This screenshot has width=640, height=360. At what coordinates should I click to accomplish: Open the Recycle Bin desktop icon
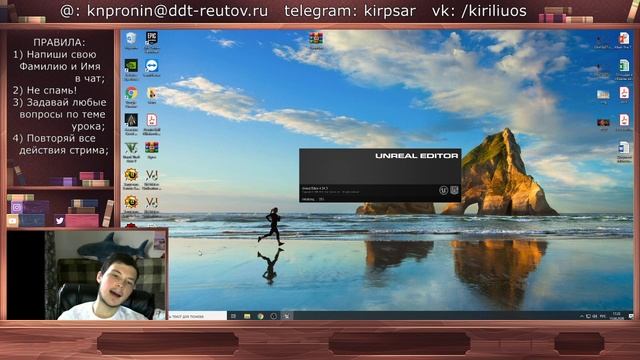tap(131, 40)
